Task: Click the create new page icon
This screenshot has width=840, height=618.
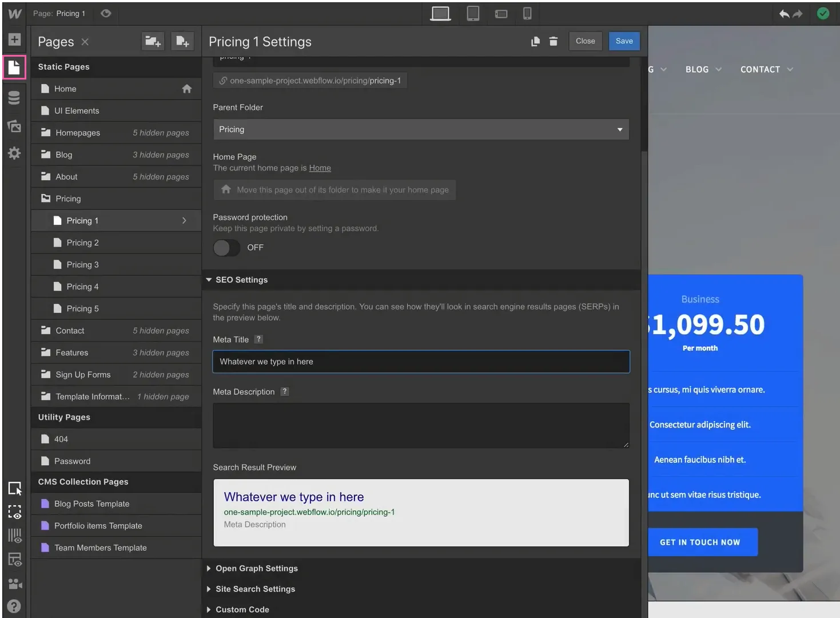Action: [x=182, y=41]
